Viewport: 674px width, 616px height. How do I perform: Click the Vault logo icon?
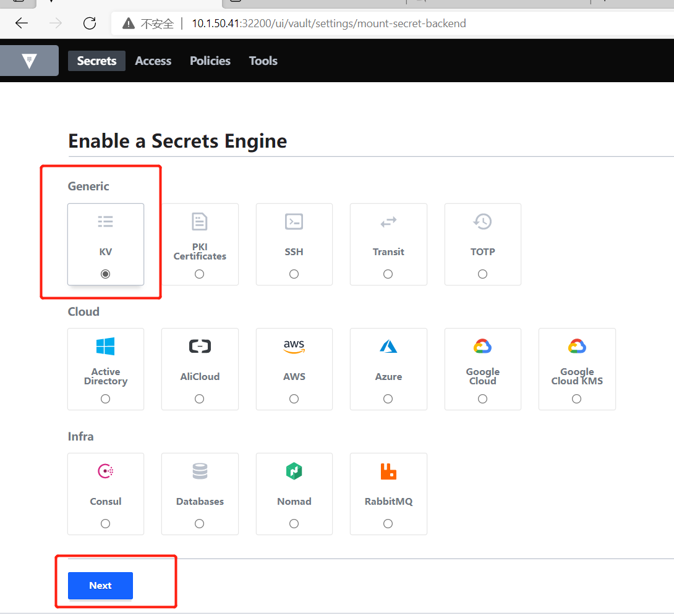29,61
